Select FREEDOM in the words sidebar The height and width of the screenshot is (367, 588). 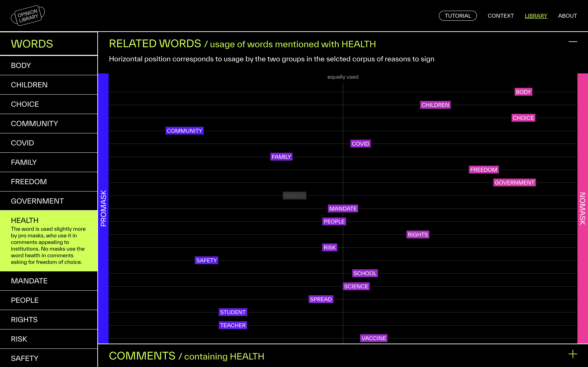click(x=29, y=182)
